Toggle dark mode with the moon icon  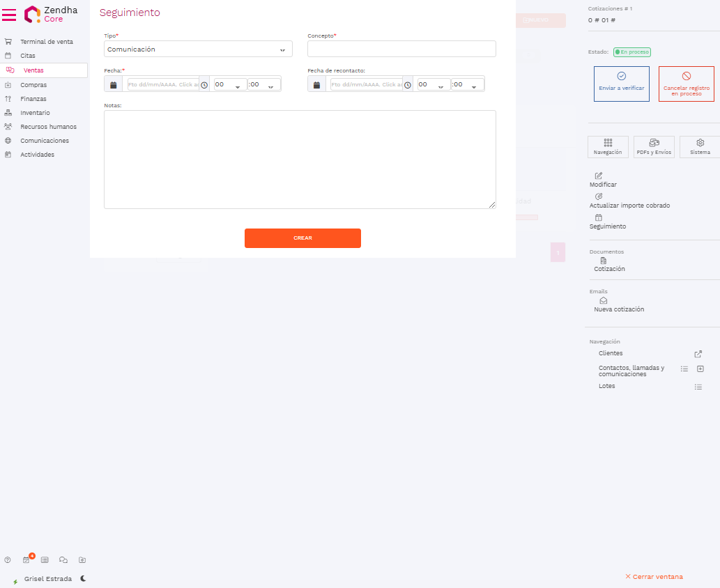tap(83, 578)
